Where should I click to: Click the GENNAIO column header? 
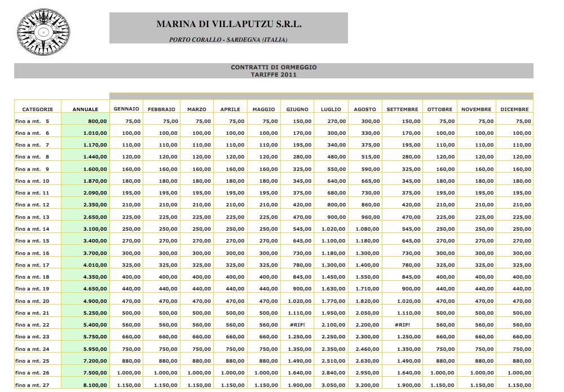click(126, 109)
